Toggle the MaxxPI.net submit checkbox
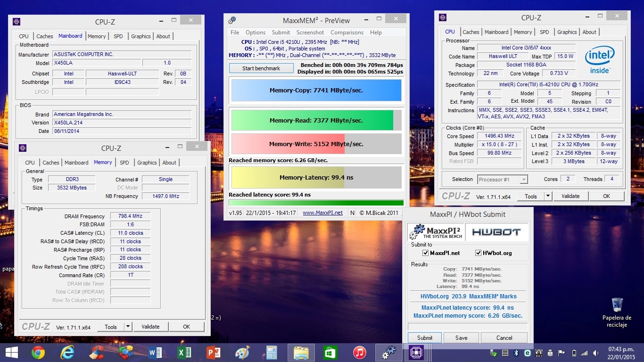 (426, 253)
